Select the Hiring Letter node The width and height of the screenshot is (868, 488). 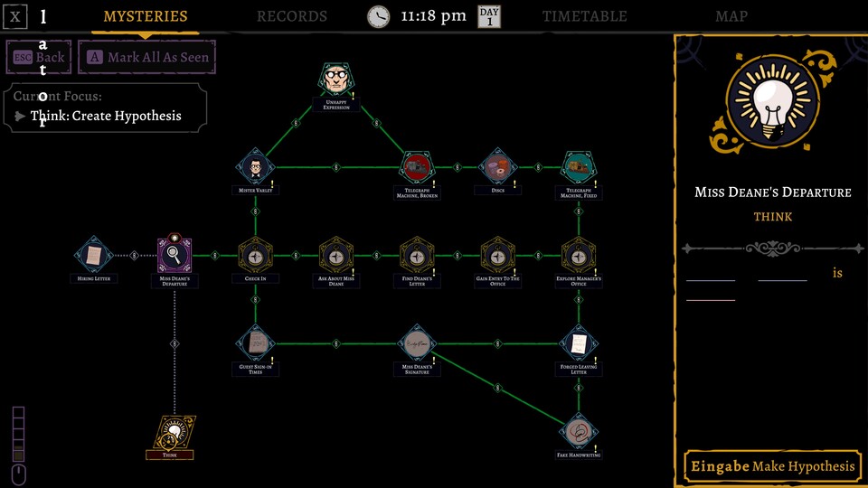click(x=93, y=256)
